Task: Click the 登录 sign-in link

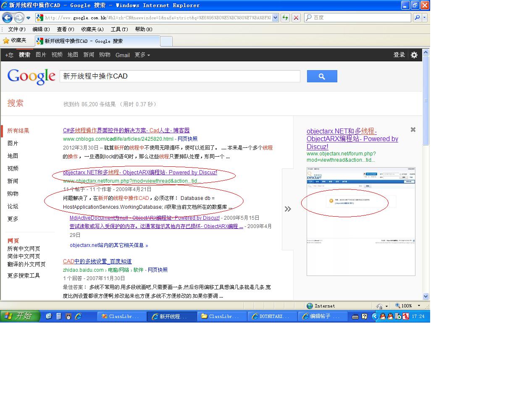Action: point(399,55)
